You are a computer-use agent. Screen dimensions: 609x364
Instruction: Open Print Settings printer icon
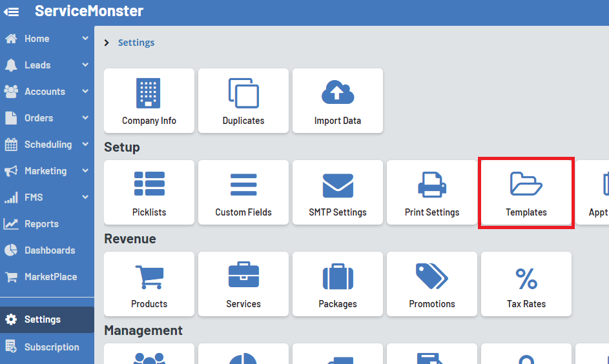point(431,185)
